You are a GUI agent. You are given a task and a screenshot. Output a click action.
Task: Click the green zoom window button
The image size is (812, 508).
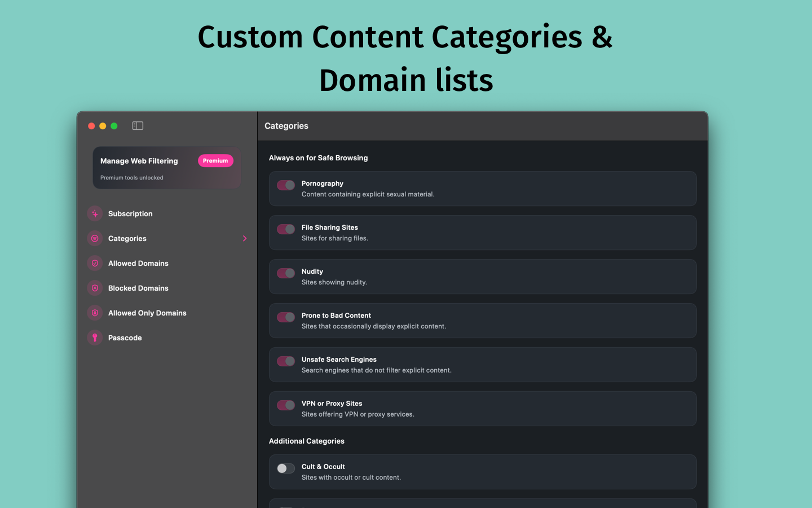[114, 126]
